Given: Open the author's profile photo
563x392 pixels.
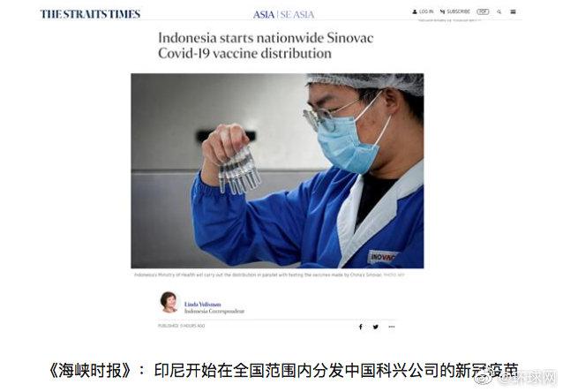Looking at the screenshot, I should 169,302.
